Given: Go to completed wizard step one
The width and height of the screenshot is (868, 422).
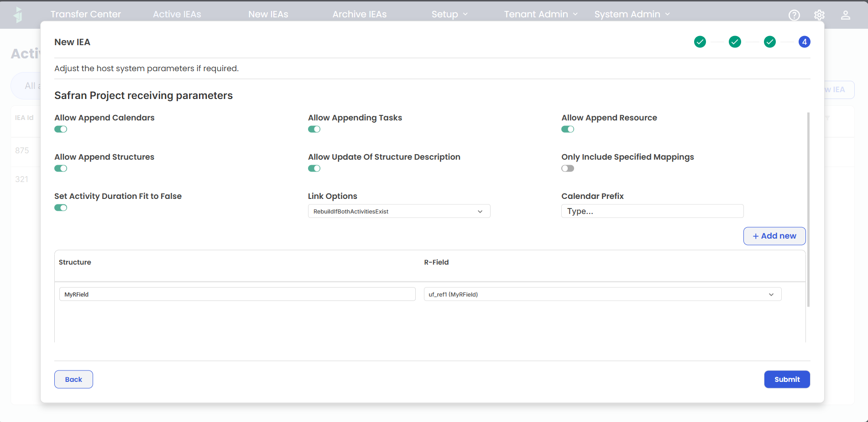Looking at the screenshot, I should coord(700,42).
